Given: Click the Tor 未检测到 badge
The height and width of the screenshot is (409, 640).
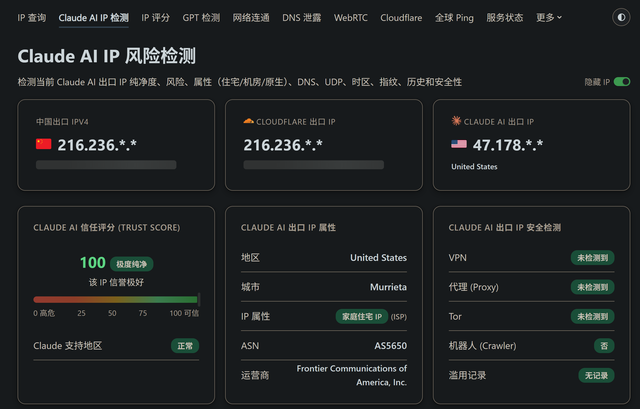Looking at the screenshot, I should tap(592, 316).
